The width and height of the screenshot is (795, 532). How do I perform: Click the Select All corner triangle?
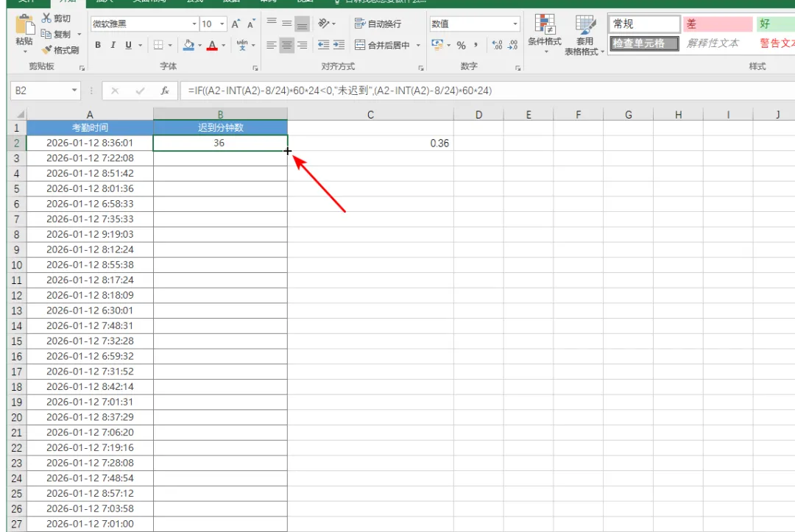click(20, 114)
